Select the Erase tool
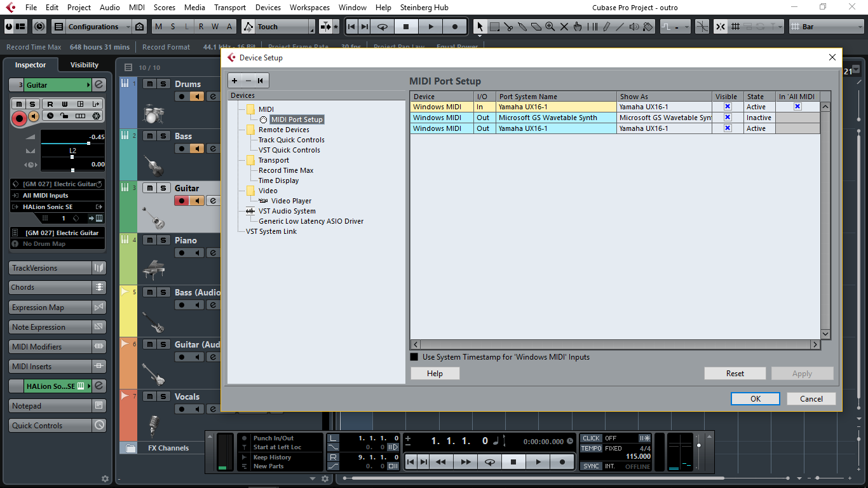 click(x=536, y=27)
